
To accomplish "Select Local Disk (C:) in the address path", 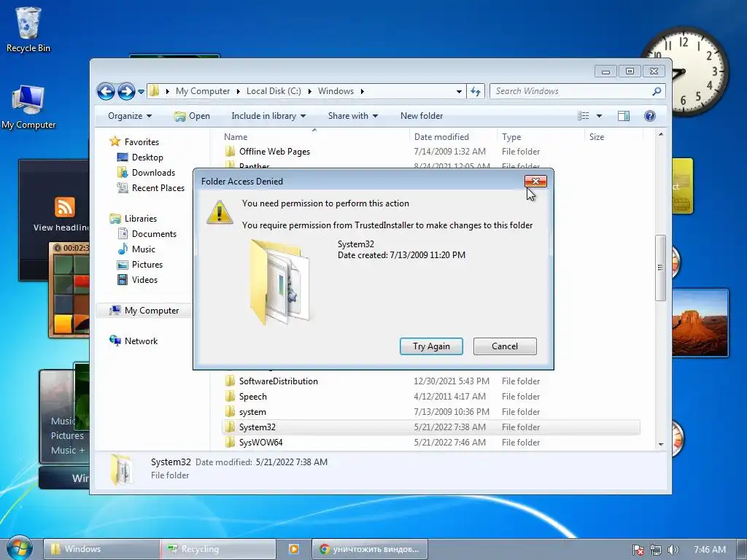I will pos(274,91).
